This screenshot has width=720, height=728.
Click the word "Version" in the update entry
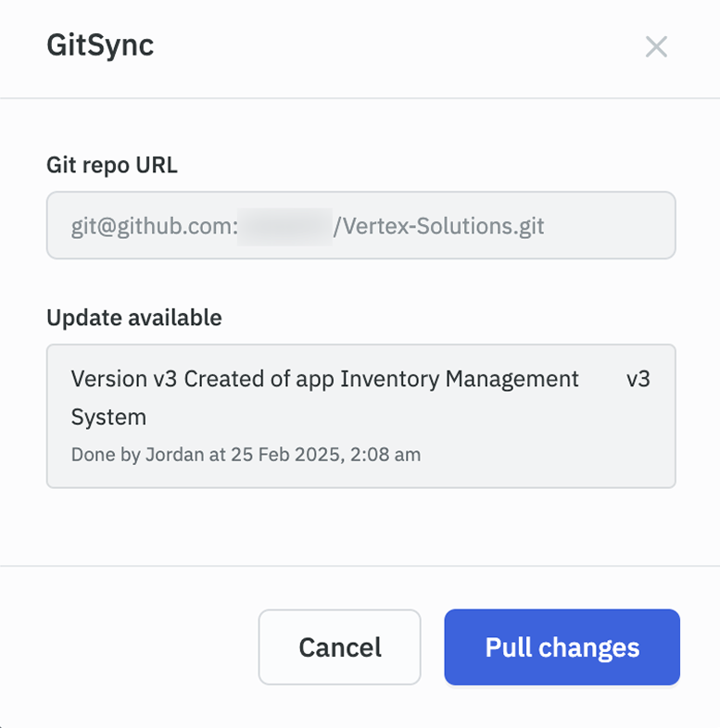click(103, 379)
